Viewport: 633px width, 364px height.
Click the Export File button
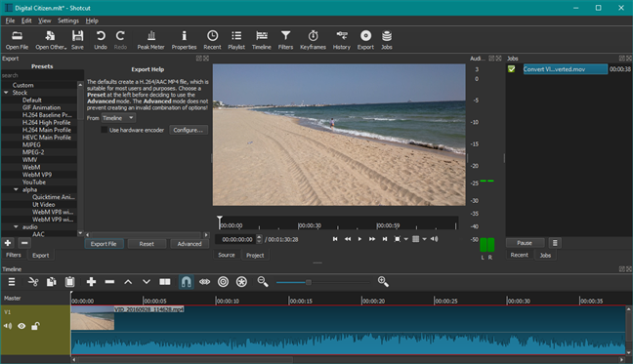pos(104,244)
